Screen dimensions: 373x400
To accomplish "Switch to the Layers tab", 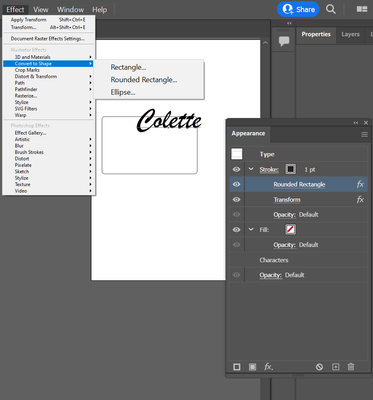I will [350, 34].
